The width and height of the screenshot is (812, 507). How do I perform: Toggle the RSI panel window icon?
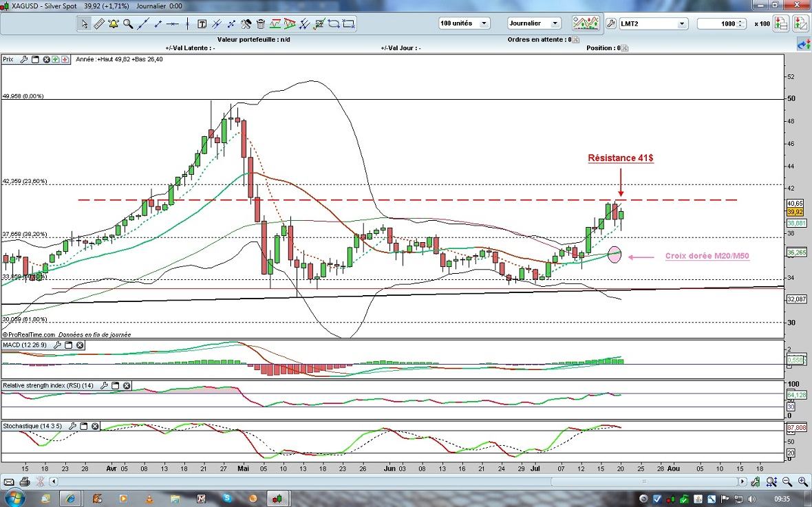coord(115,386)
